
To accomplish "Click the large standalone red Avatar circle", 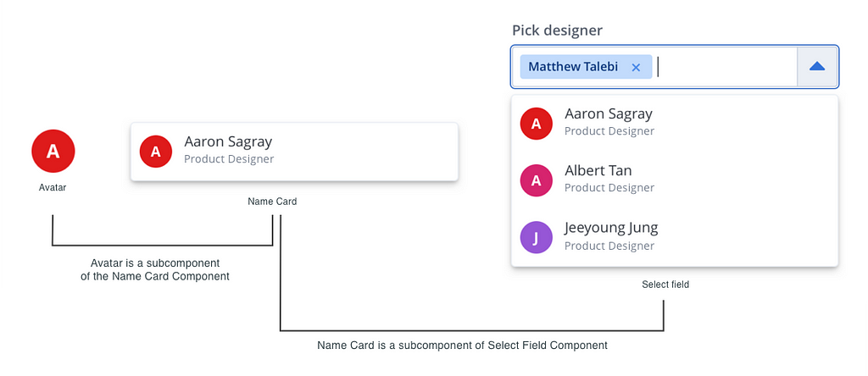I will click(53, 151).
